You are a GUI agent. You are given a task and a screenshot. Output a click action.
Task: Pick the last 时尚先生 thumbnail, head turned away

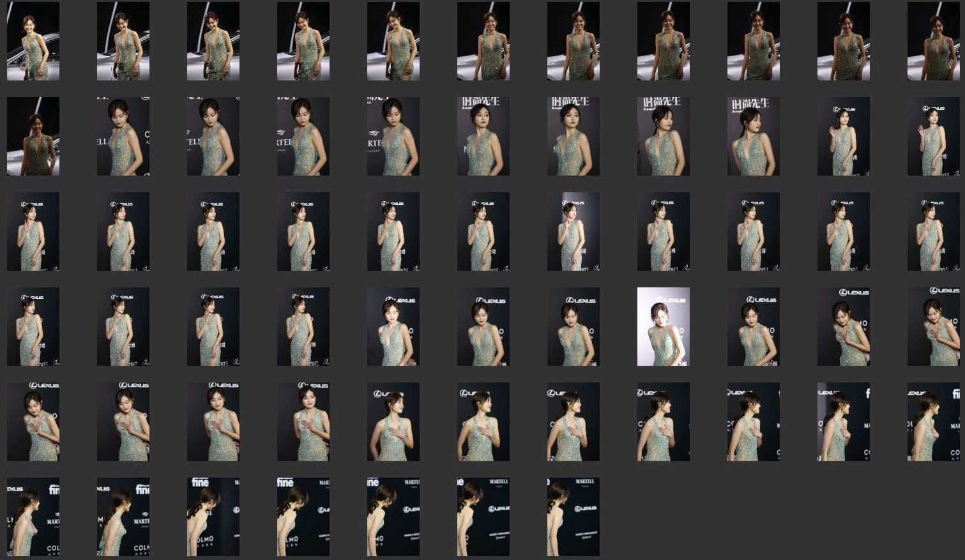click(753, 136)
